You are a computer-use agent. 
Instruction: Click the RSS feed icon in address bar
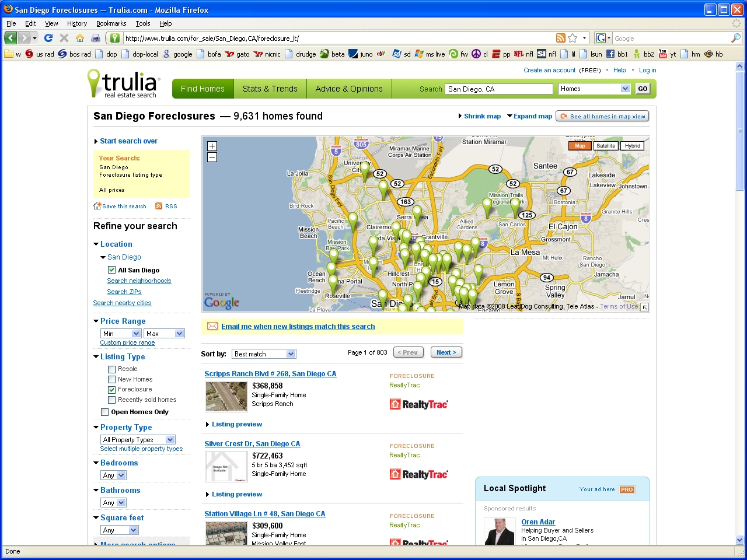561,38
